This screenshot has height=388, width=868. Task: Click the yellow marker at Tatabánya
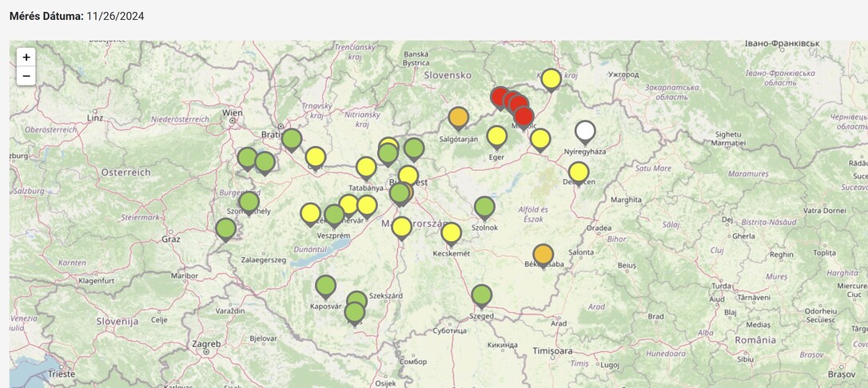(366, 169)
